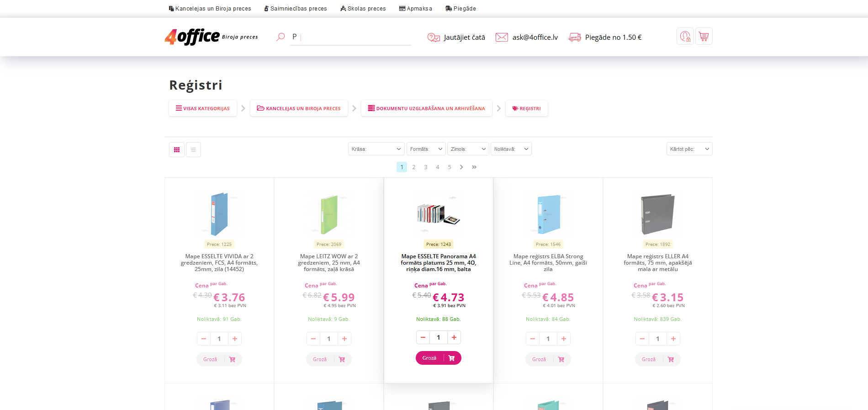Image resolution: width=868 pixels, height=410 pixels.
Task: Click Visas kategorijas breadcrumb
Action: click(x=203, y=108)
